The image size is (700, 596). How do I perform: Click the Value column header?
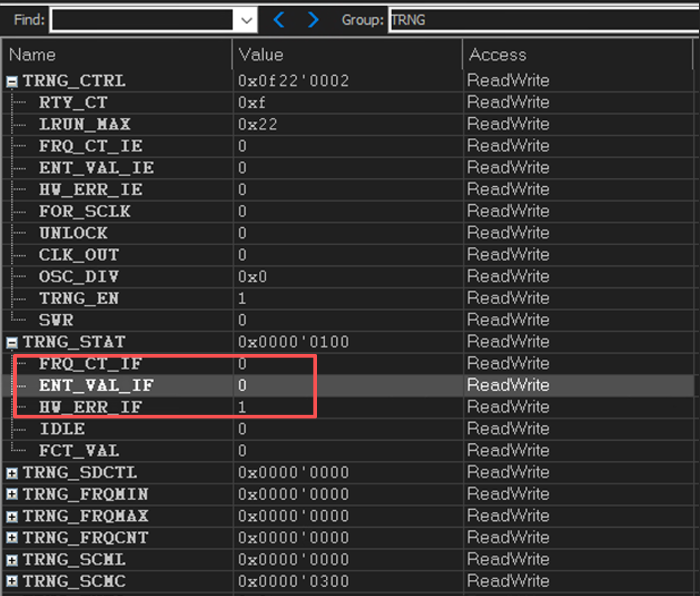[348, 55]
